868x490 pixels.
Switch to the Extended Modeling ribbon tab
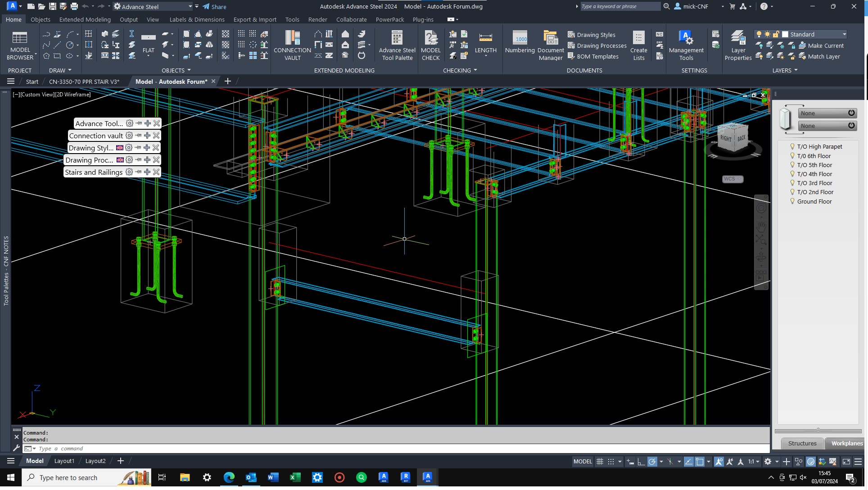85,19
